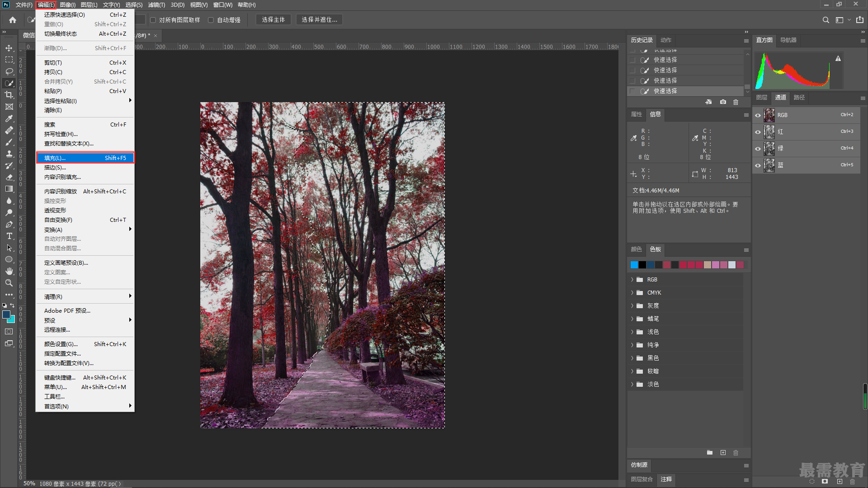Click the 红 channel thumbnail

pos(769,132)
